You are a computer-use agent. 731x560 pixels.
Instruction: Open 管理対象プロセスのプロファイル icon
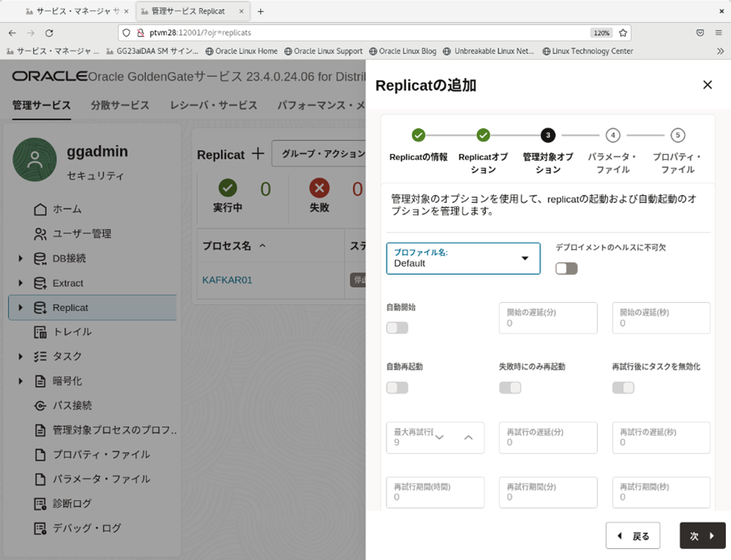tap(40, 430)
